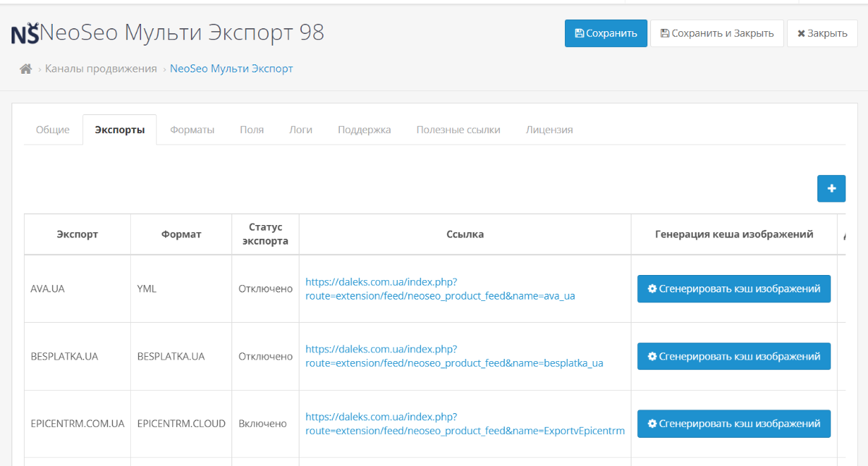Click Отключено status in AVA.UA row
This screenshot has width=868, height=466.
[265, 289]
